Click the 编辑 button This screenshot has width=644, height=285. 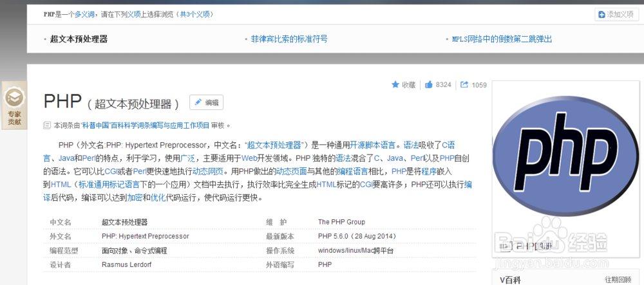pos(206,102)
